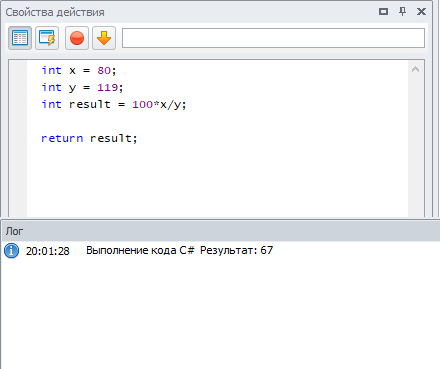This screenshot has height=369, width=440.
Task: Click the code editor scroll-up arrow
Action: 415,69
